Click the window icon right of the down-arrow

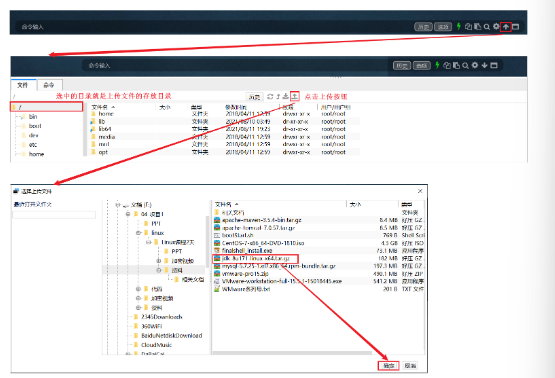click(x=494, y=65)
